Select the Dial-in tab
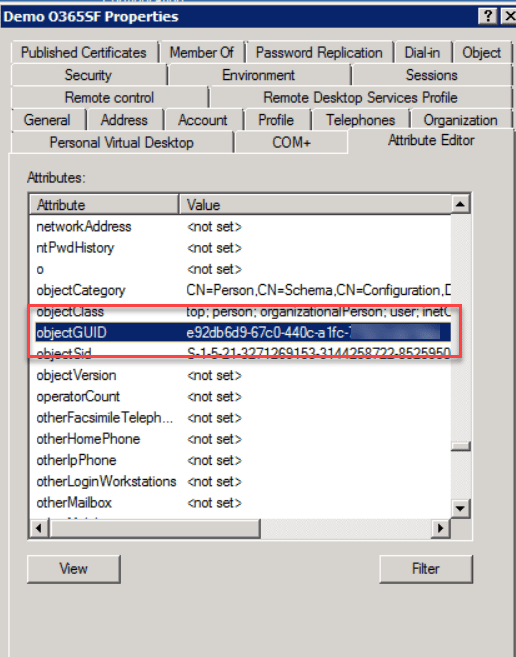The height and width of the screenshot is (657, 516). click(x=422, y=52)
